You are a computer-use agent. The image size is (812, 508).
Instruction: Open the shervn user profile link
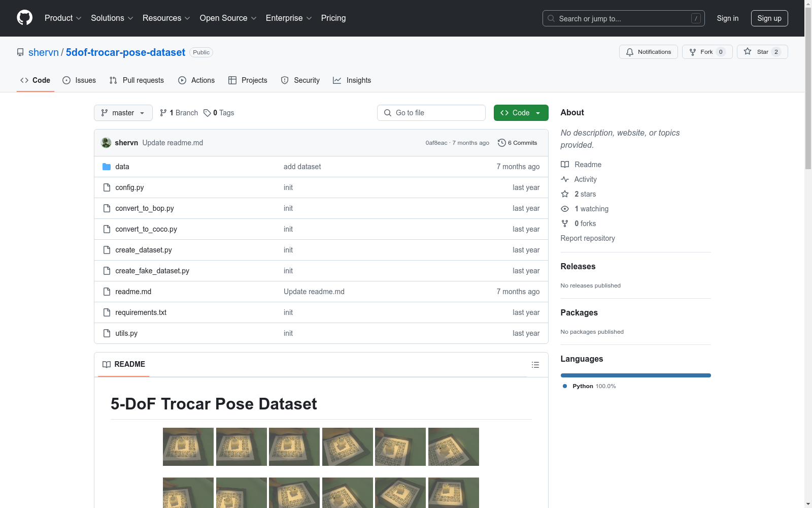tap(44, 52)
